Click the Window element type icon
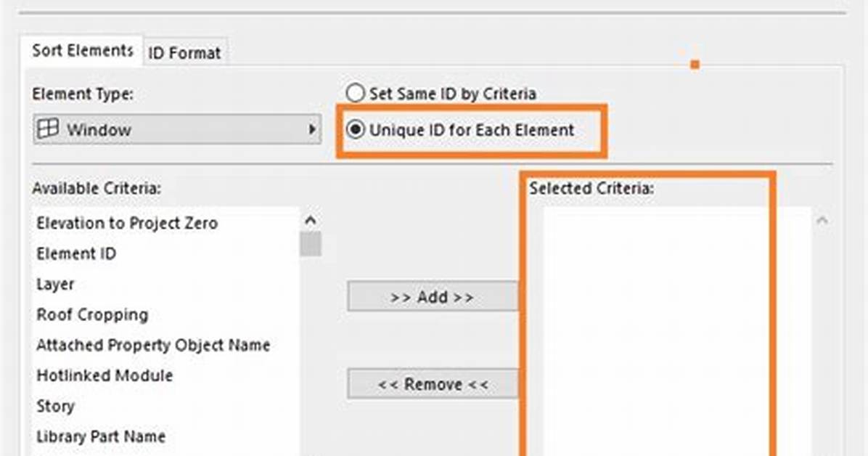Image resolution: width=868 pixels, height=456 pixels. point(48,129)
